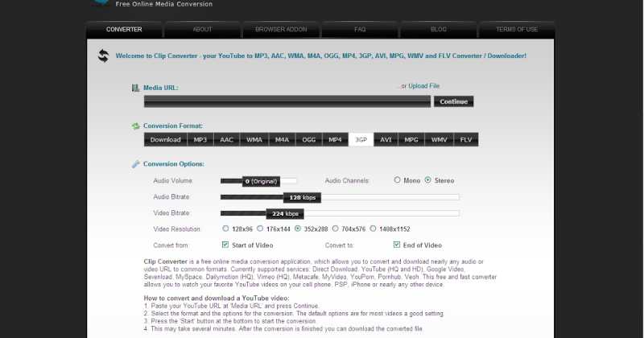
Task: Click the Conversion Format green arrows icon
Action: (135, 126)
